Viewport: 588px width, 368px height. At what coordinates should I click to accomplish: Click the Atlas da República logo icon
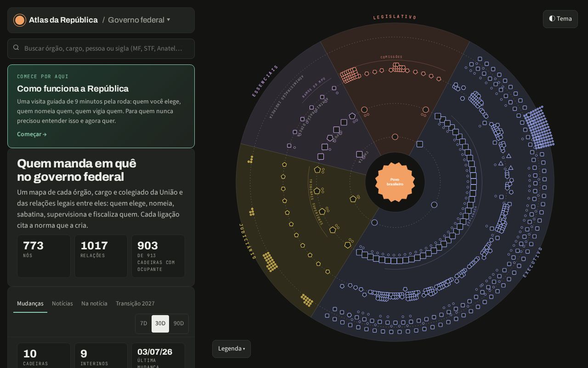(20, 20)
